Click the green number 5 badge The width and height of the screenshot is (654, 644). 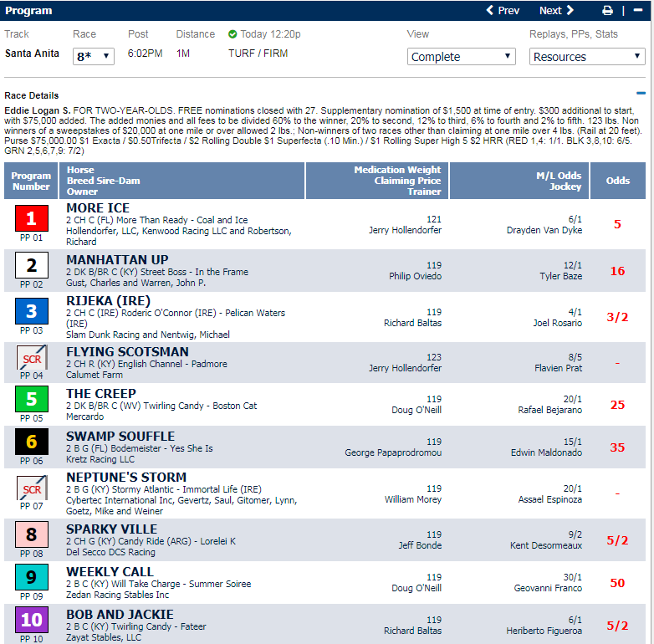tap(31, 400)
